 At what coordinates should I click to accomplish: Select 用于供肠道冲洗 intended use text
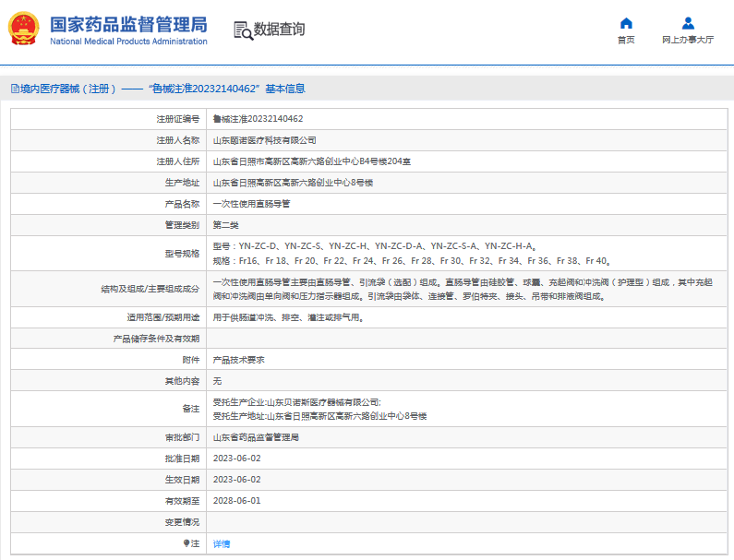[x=288, y=317]
